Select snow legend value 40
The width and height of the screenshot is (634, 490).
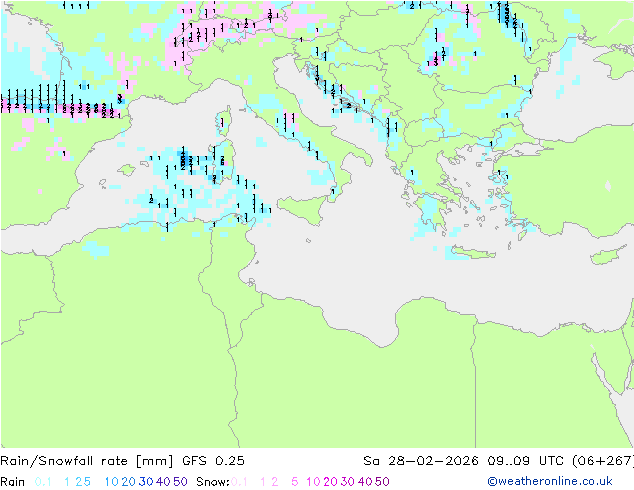pyautogui.click(x=365, y=482)
